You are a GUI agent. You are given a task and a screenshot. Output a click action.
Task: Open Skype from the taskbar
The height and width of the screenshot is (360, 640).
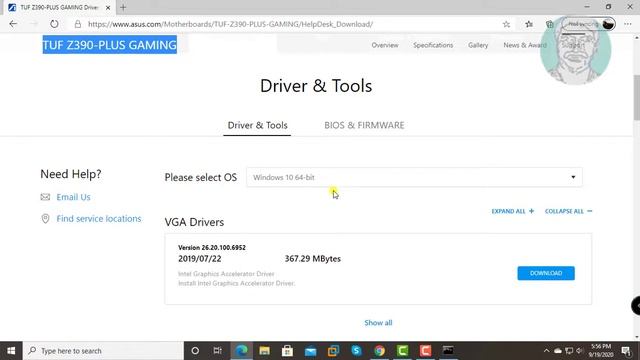pos(356,351)
